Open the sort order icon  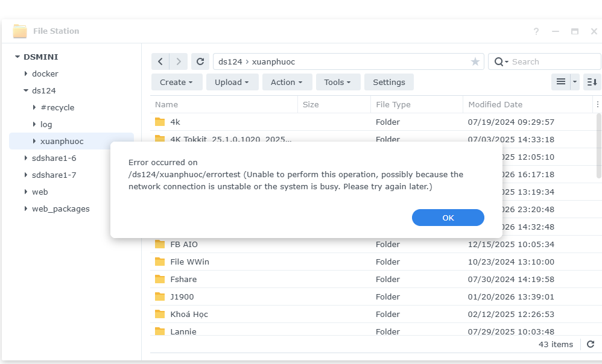(x=592, y=82)
